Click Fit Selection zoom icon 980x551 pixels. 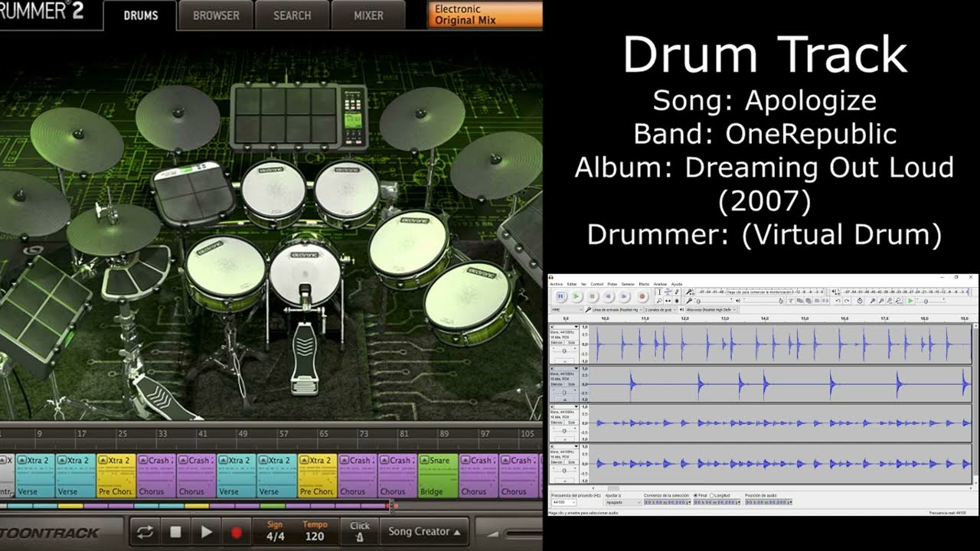coord(890,300)
